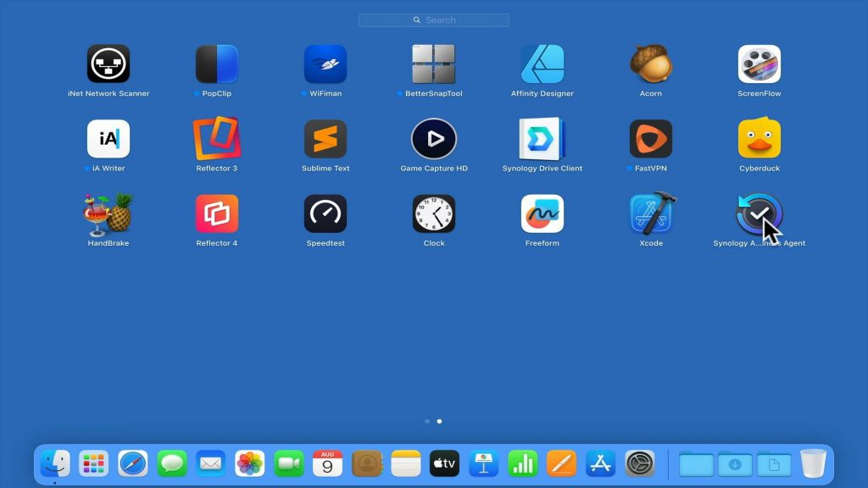This screenshot has width=868, height=488.
Task: Launch FaceTime from the Dock
Action: coord(289,463)
